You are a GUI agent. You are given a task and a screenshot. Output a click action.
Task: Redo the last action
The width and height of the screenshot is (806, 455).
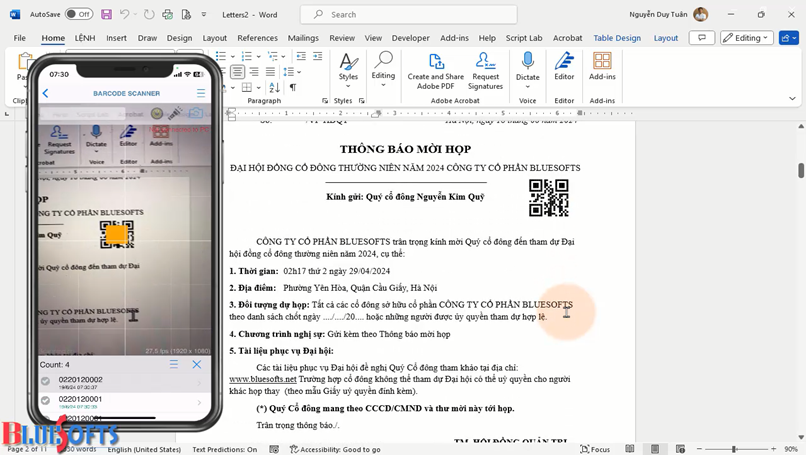(x=149, y=14)
